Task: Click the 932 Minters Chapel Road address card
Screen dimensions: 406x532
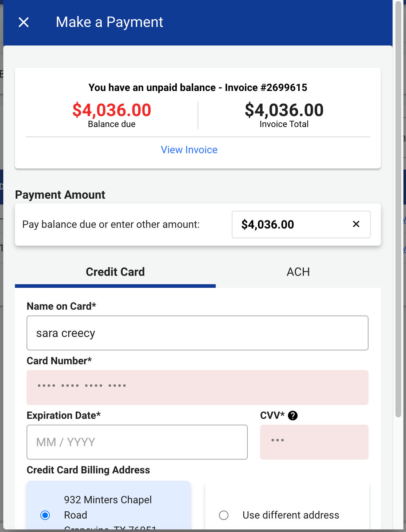Action: pos(108,505)
